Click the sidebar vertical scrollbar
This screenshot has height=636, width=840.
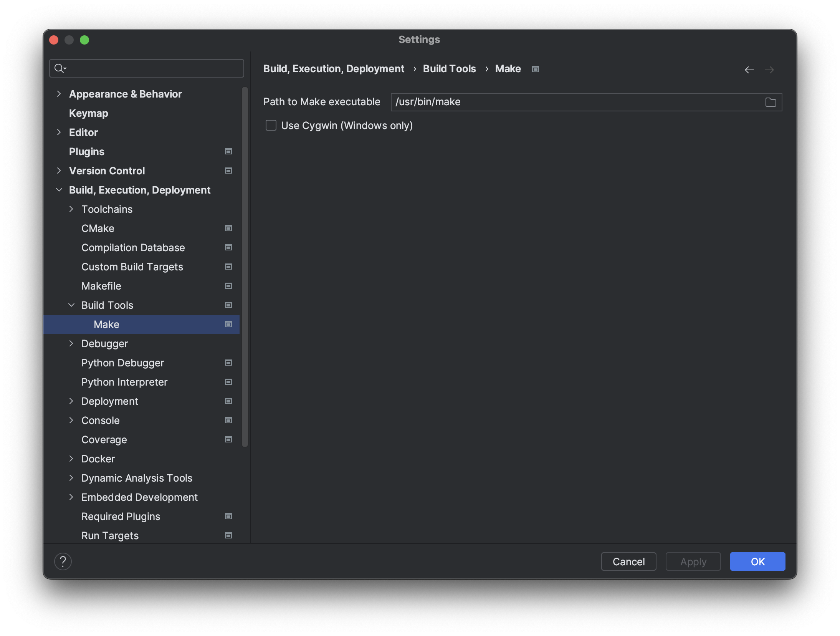point(245,267)
